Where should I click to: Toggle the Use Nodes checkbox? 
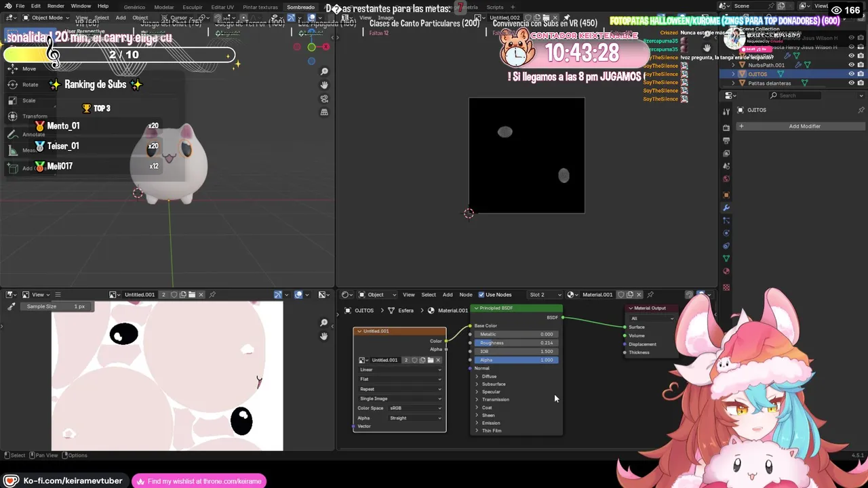click(481, 295)
